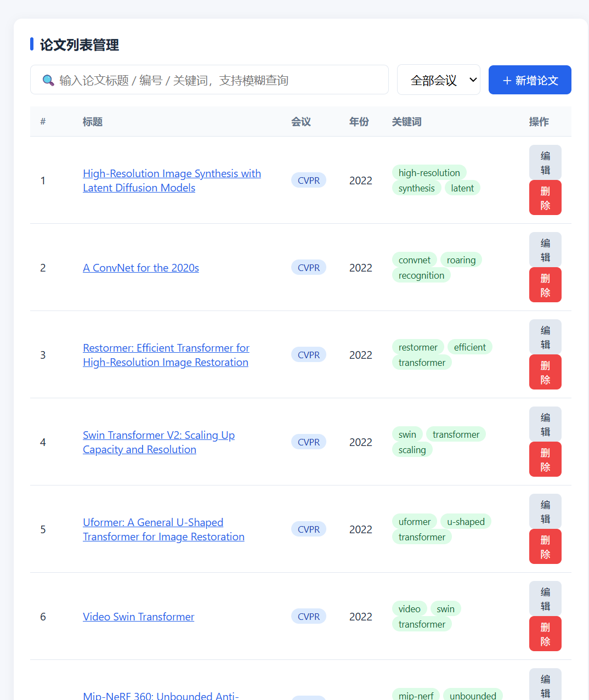Viewport: 589px width, 700px height.
Task: Click the magnifier search icon
Action: 48,80
